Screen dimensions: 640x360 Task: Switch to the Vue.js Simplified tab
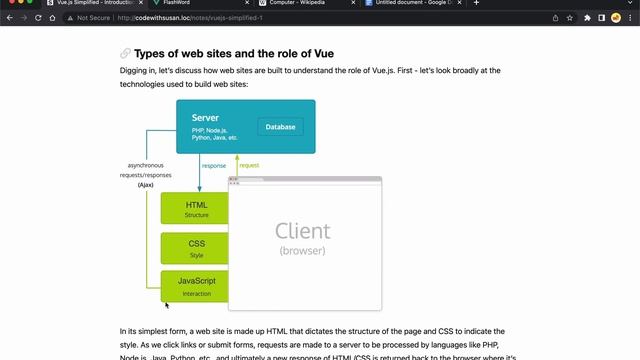point(95,3)
